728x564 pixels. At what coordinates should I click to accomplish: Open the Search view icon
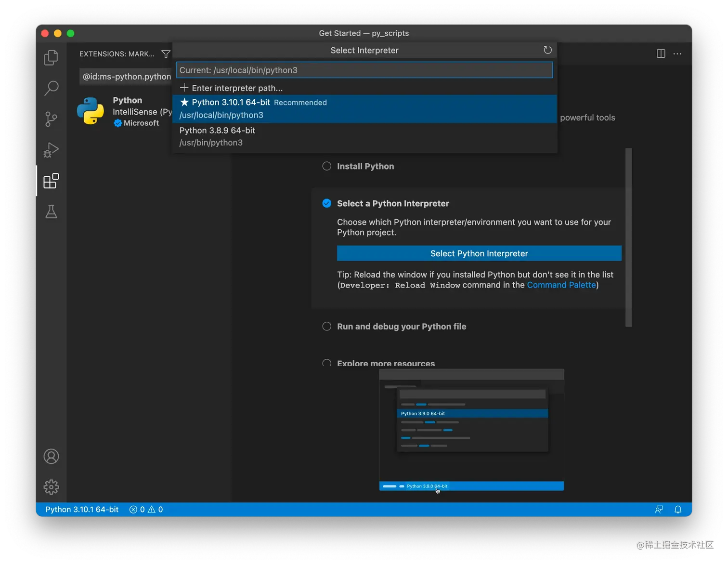pyautogui.click(x=51, y=88)
